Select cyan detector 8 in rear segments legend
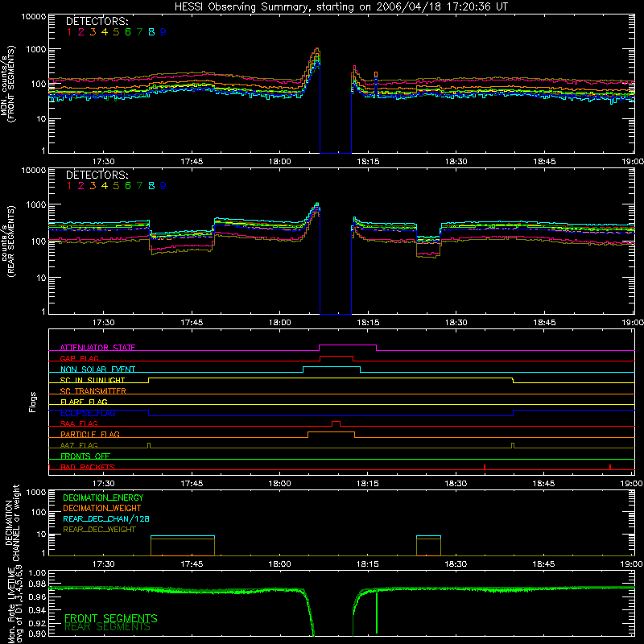 (151, 186)
